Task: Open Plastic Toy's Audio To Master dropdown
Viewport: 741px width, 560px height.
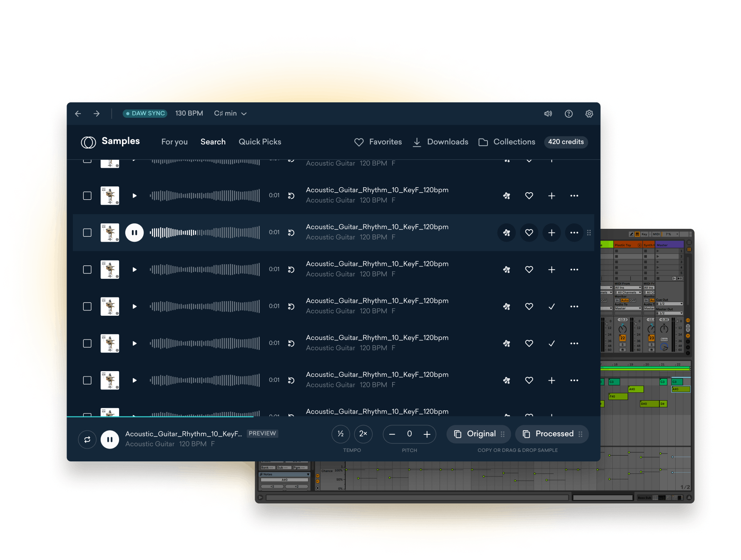Action: [628, 308]
